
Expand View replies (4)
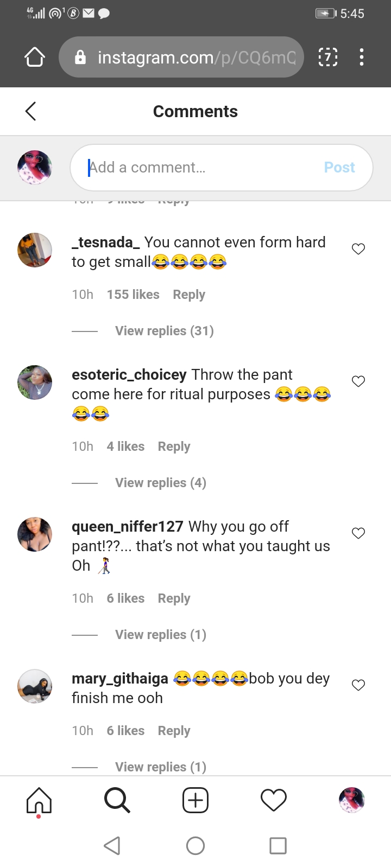click(x=160, y=483)
